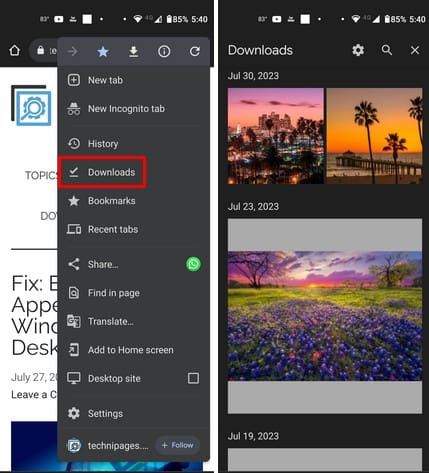Viewport: 429px width, 473px height.
Task: Tap the YouTube notification icon in right phone
Action: pos(277,19)
